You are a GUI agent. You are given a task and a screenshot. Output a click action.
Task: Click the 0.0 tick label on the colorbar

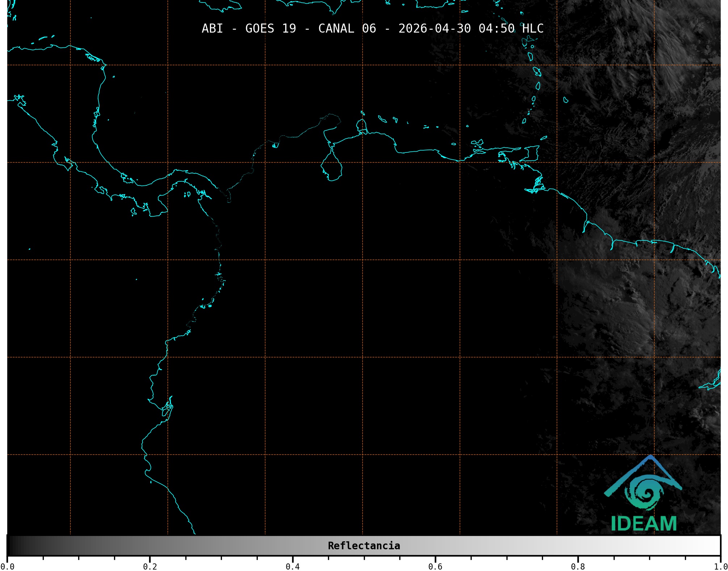(x=7, y=567)
